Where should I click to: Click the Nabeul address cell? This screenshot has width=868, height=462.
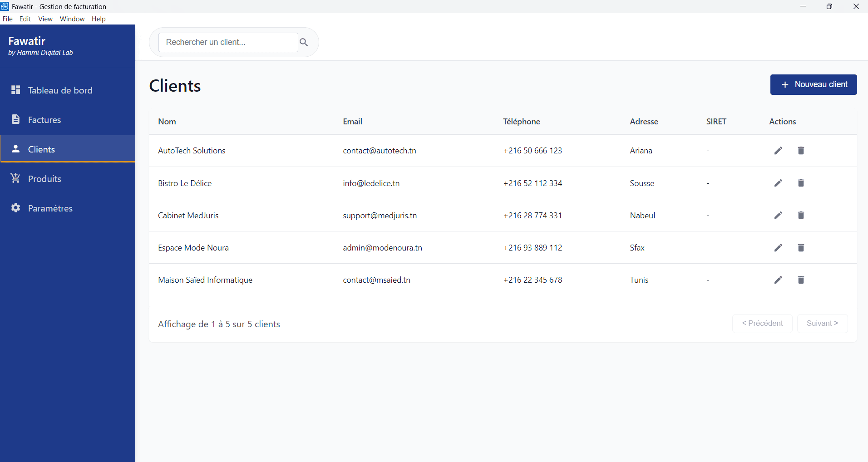(x=642, y=216)
